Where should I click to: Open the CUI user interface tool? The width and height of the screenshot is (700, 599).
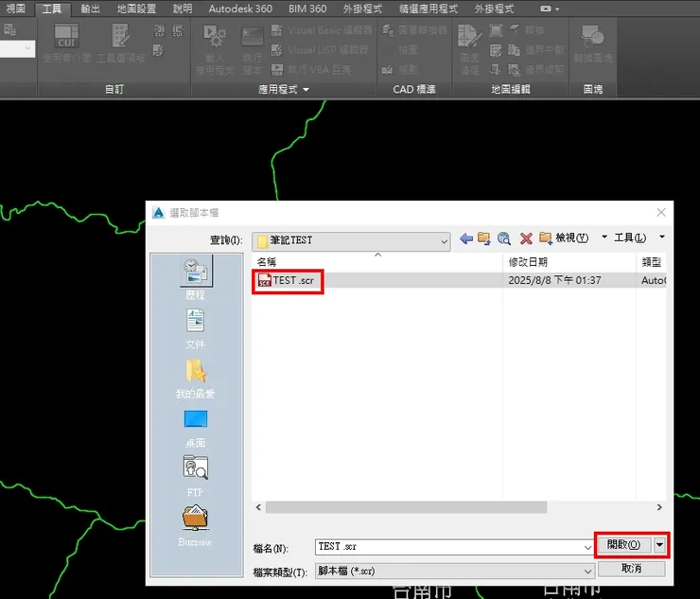(x=66, y=43)
